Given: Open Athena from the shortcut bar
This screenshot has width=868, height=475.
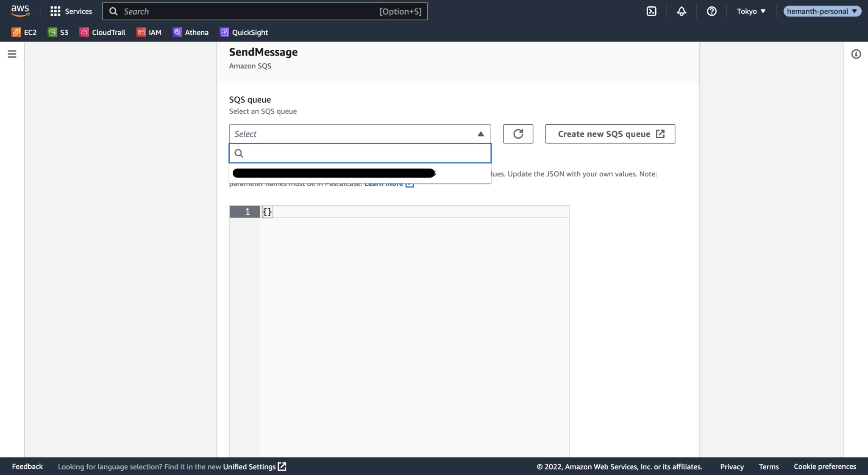Looking at the screenshot, I should 190,32.
